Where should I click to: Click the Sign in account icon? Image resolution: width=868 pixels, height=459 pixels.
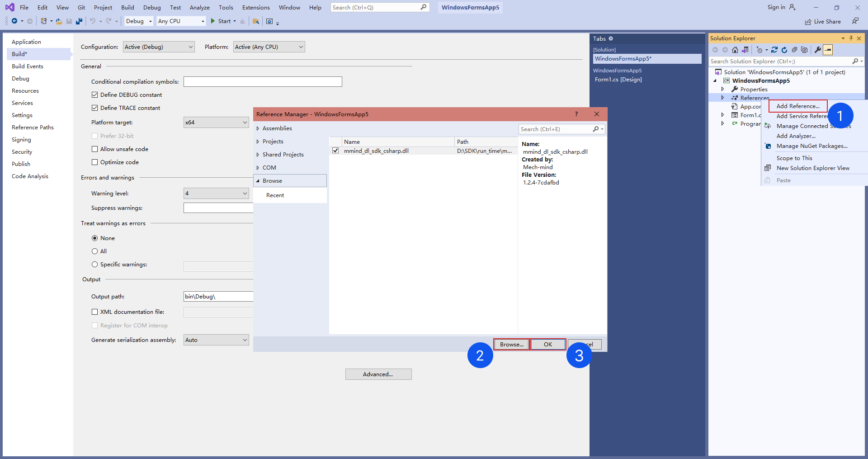(x=792, y=7)
